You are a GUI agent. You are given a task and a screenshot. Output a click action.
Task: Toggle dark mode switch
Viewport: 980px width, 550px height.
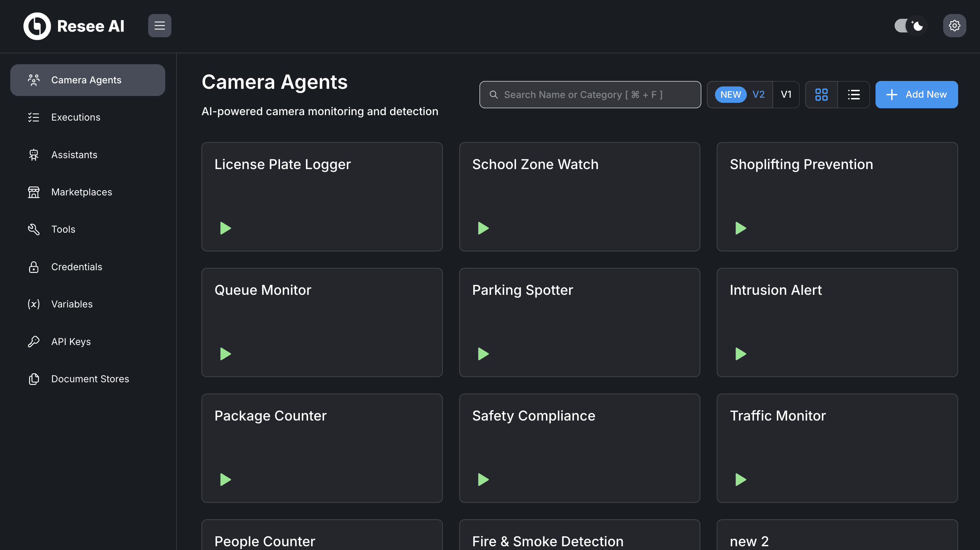click(910, 26)
